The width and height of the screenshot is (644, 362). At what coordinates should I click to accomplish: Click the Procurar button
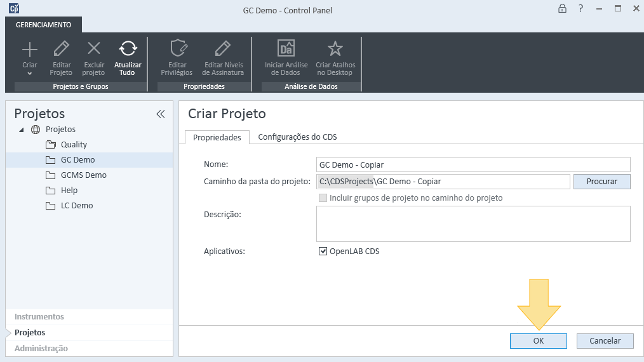601,181
